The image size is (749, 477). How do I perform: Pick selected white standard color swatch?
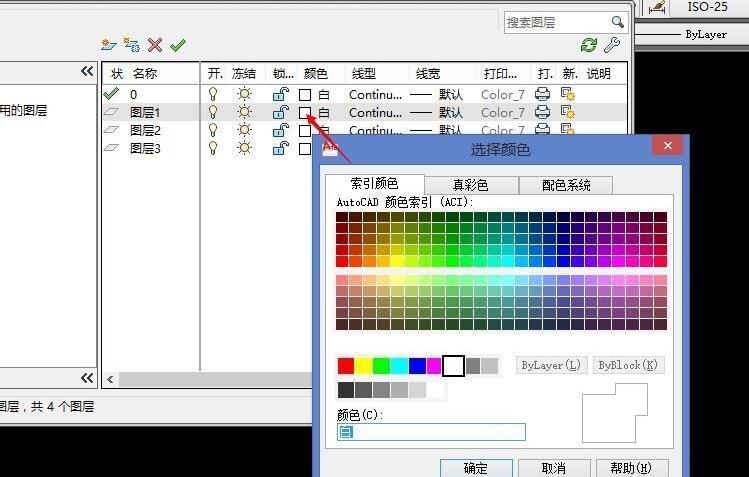click(453, 366)
